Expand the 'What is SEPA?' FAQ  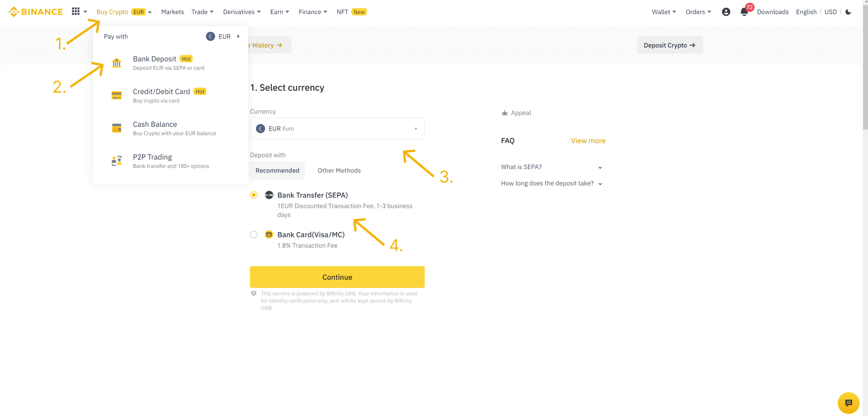pos(552,167)
